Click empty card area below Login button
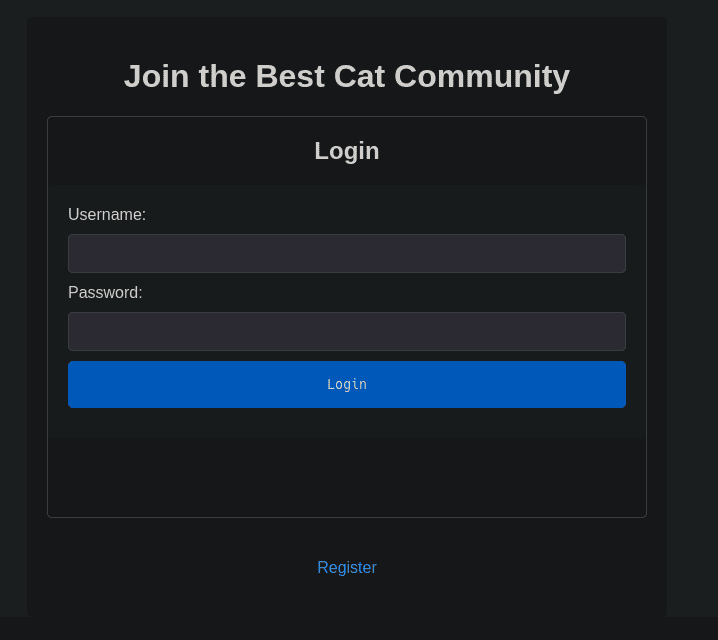This screenshot has height=640, width=718. click(x=347, y=476)
